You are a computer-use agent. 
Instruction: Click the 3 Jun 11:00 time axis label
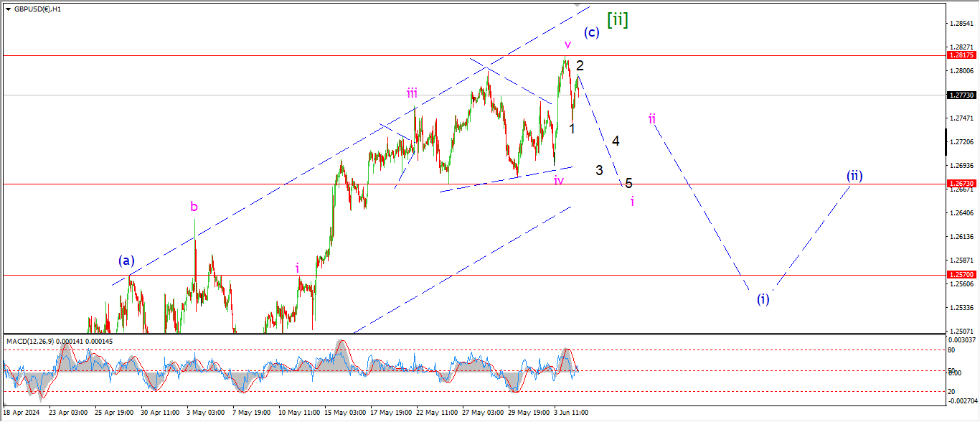tap(572, 413)
